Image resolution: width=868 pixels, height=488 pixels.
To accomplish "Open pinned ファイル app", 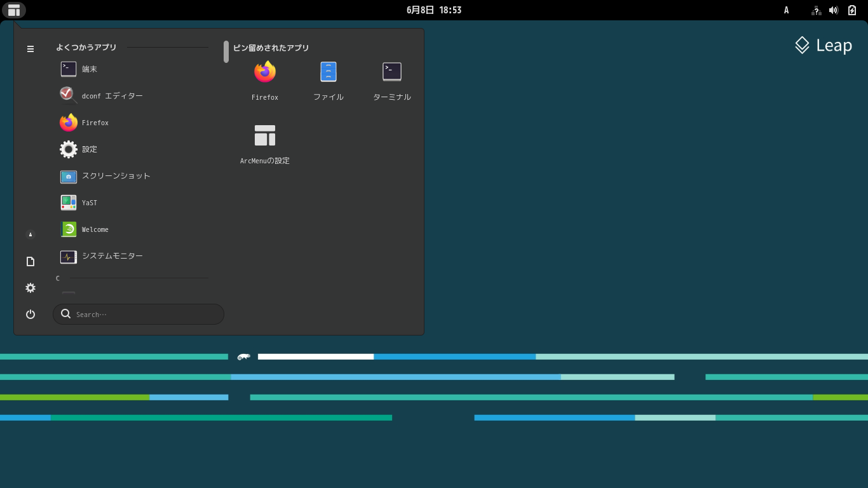I will pos(329,81).
